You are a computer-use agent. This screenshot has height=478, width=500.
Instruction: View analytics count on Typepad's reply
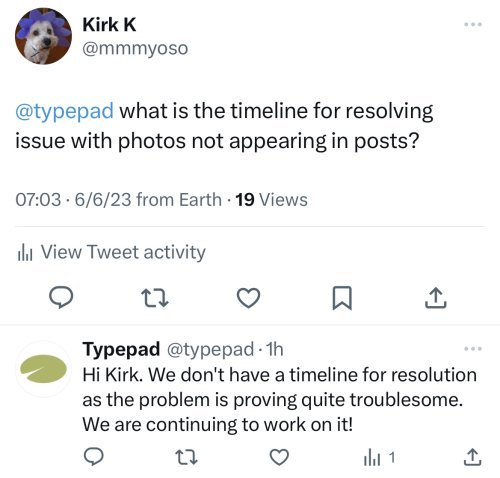tap(379, 457)
